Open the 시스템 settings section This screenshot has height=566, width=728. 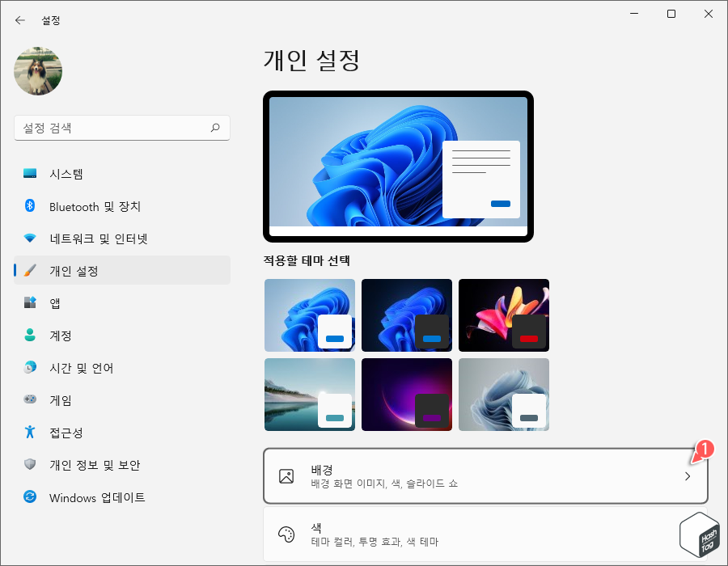click(x=52, y=173)
